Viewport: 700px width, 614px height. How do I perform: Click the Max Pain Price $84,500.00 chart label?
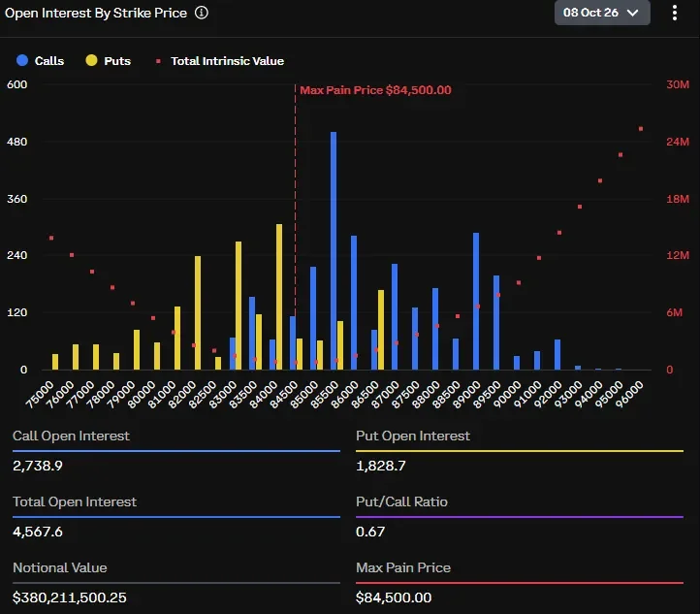[x=375, y=90]
